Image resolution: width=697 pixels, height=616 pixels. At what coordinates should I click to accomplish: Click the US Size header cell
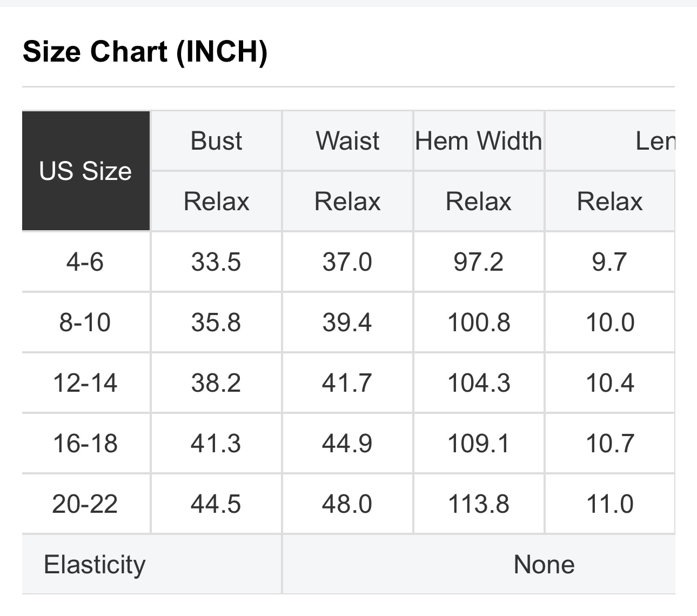85,171
